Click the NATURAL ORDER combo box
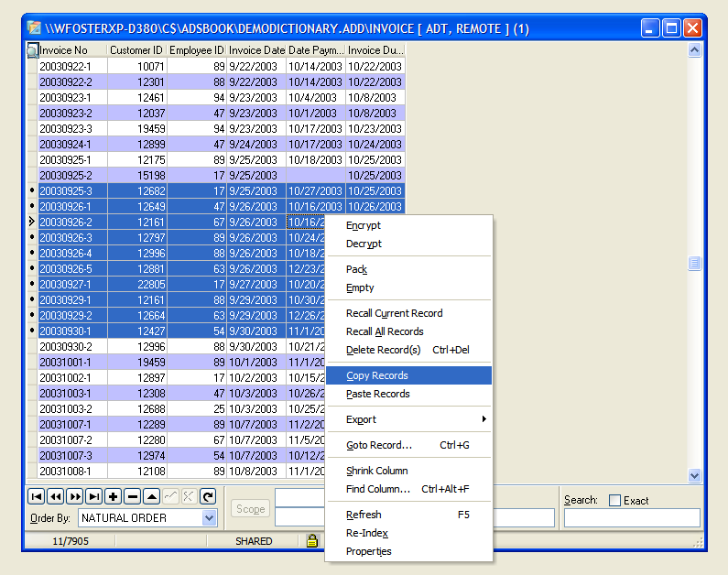Viewport: 728px width, 575px height. tap(147, 518)
